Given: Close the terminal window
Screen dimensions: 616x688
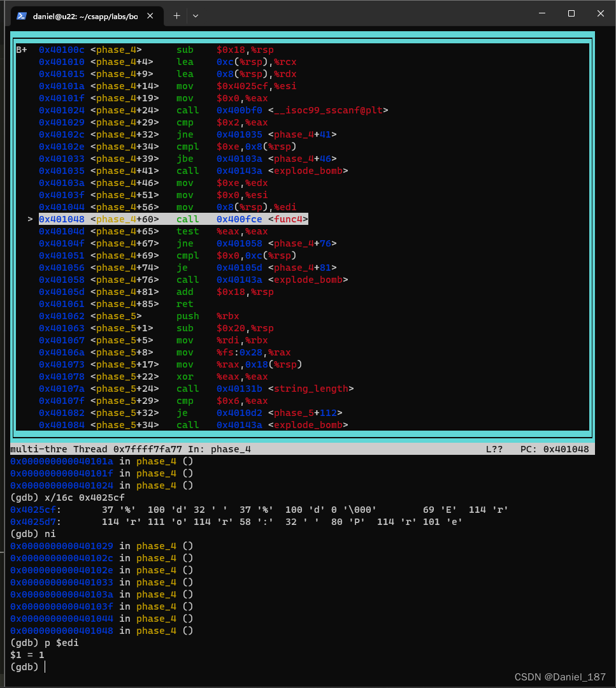Looking at the screenshot, I should click(601, 14).
